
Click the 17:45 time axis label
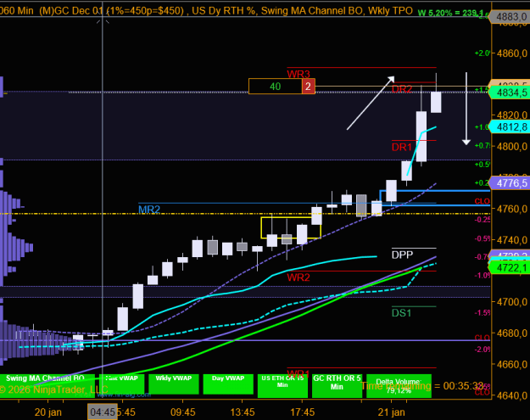(302, 412)
